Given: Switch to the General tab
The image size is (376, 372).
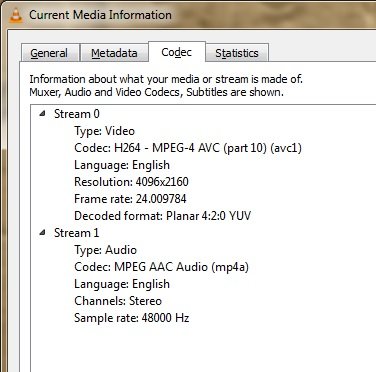Looking at the screenshot, I should pyautogui.click(x=50, y=53).
